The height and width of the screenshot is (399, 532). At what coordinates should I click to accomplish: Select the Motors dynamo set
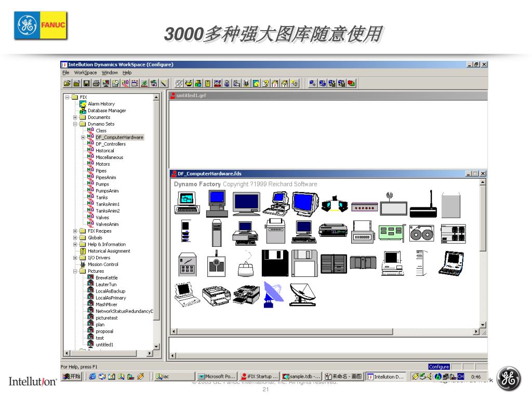coord(102,164)
